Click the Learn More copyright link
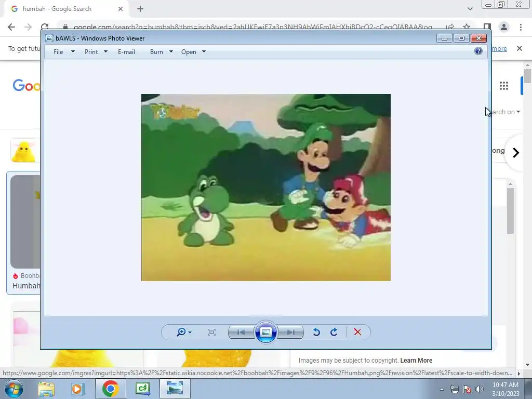This screenshot has width=532, height=399. pyautogui.click(x=416, y=361)
